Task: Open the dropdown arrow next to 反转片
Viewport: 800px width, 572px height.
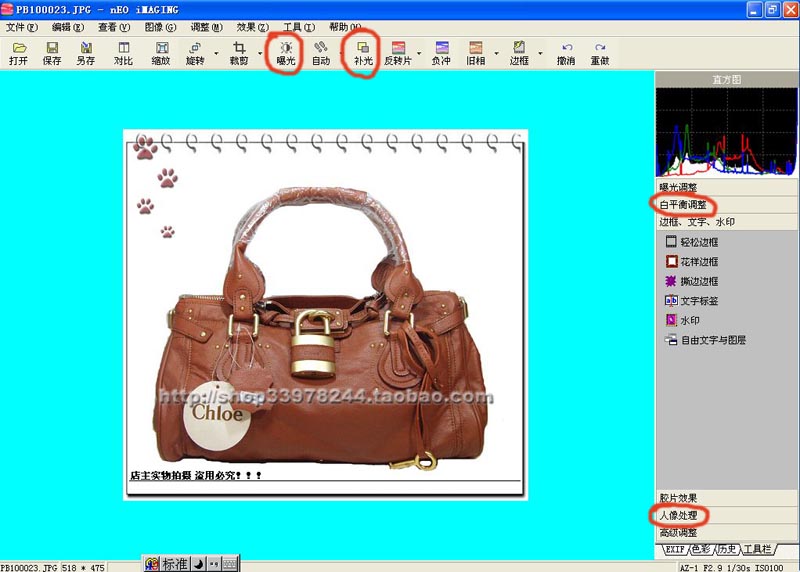Action: (x=419, y=53)
